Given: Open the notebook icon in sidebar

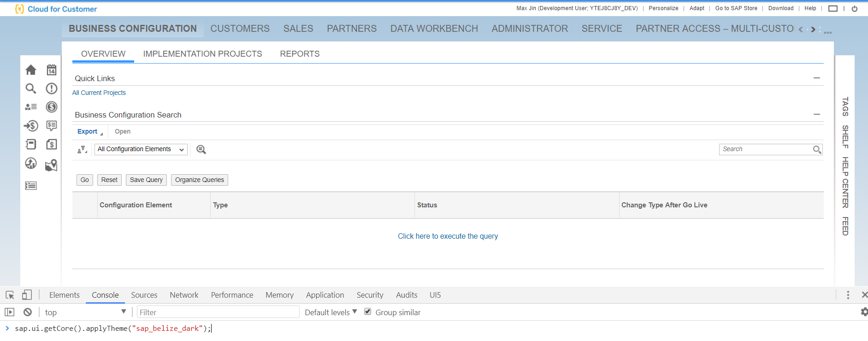Looking at the screenshot, I should (x=31, y=144).
